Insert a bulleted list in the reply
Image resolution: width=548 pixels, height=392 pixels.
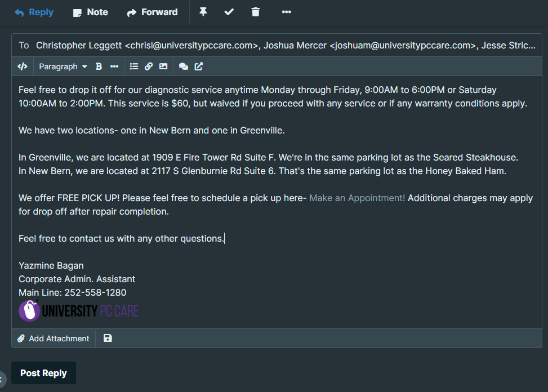point(134,66)
